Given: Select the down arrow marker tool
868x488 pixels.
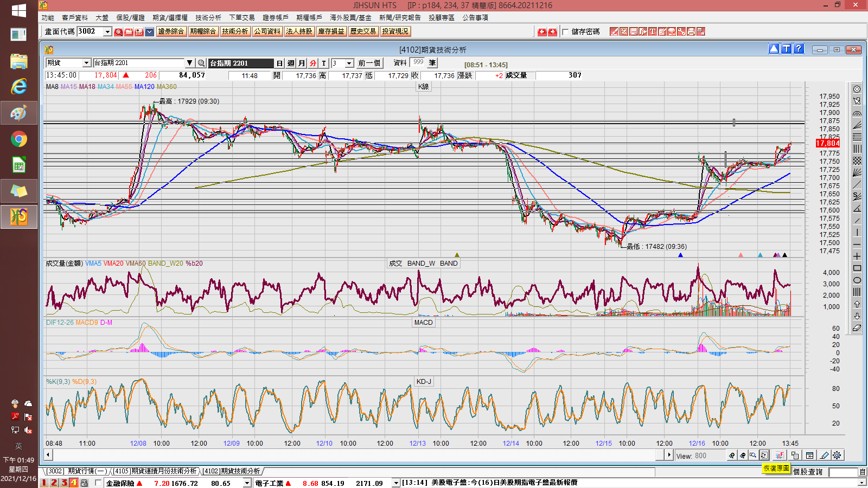Looking at the screenshot, I should 857,316.
